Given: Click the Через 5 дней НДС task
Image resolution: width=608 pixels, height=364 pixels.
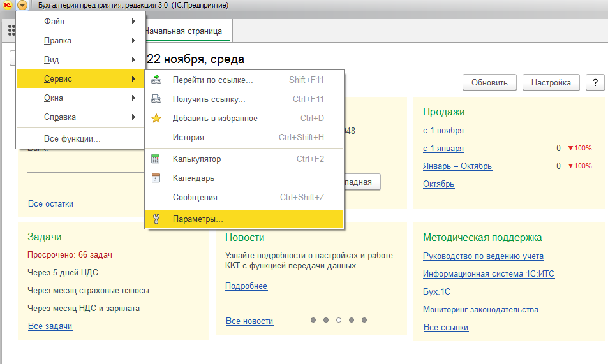Looking at the screenshot, I should tap(63, 273).
